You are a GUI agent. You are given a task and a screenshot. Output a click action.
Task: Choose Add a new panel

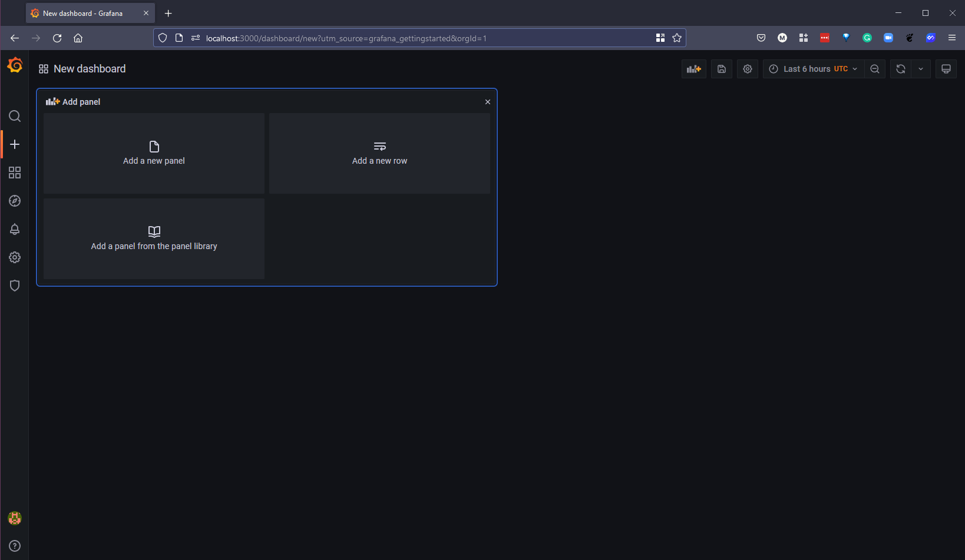pyautogui.click(x=154, y=153)
